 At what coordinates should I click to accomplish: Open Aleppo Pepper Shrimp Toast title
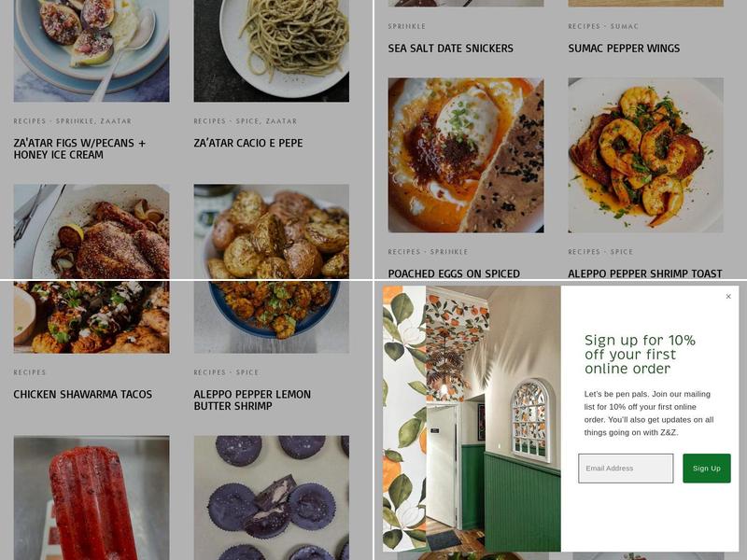click(644, 273)
